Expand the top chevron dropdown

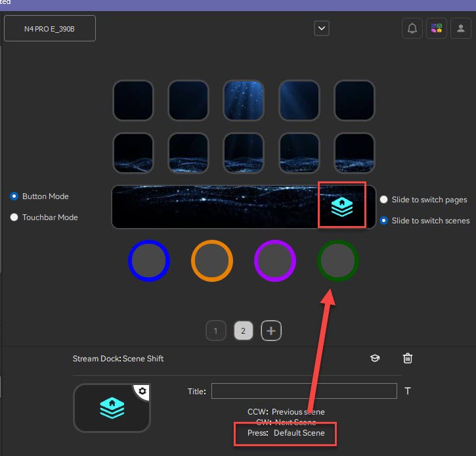[x=322, y=28]
